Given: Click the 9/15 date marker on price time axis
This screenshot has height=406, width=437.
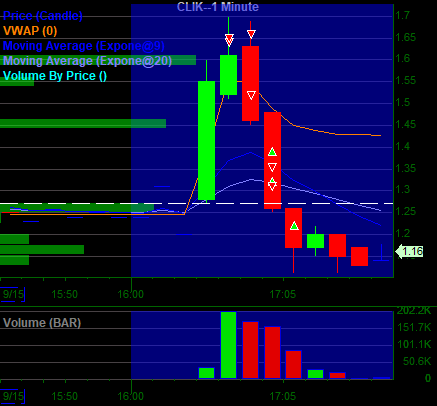Looking at the screenshot, I should [x=13, y=294].
